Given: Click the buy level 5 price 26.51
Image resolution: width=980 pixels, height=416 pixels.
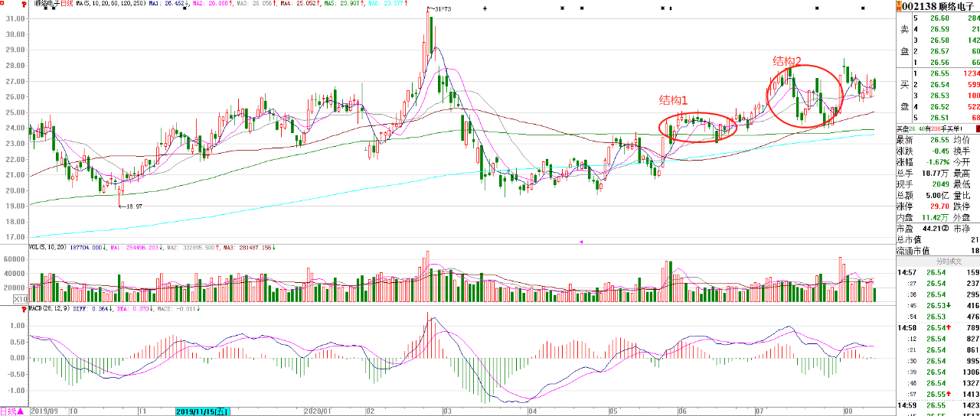Looking at the screenshot, I should 938,117.
